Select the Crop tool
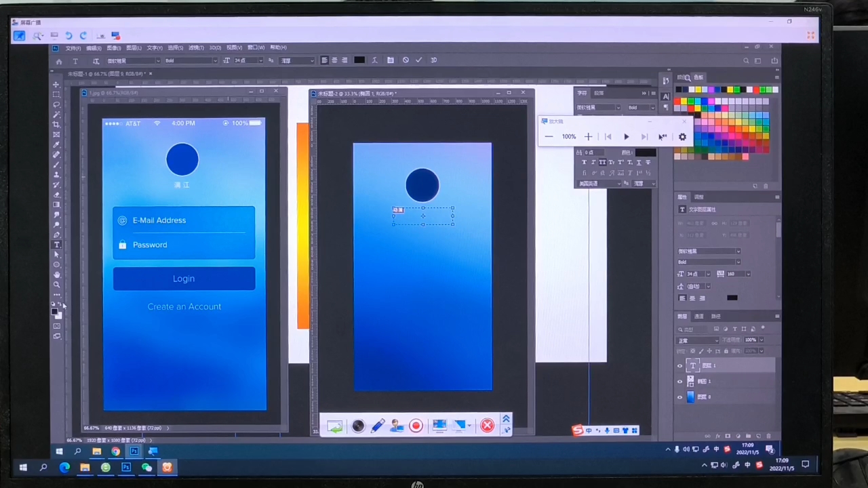This screenshot has height=488, width=868. click(x=56, y=125)
